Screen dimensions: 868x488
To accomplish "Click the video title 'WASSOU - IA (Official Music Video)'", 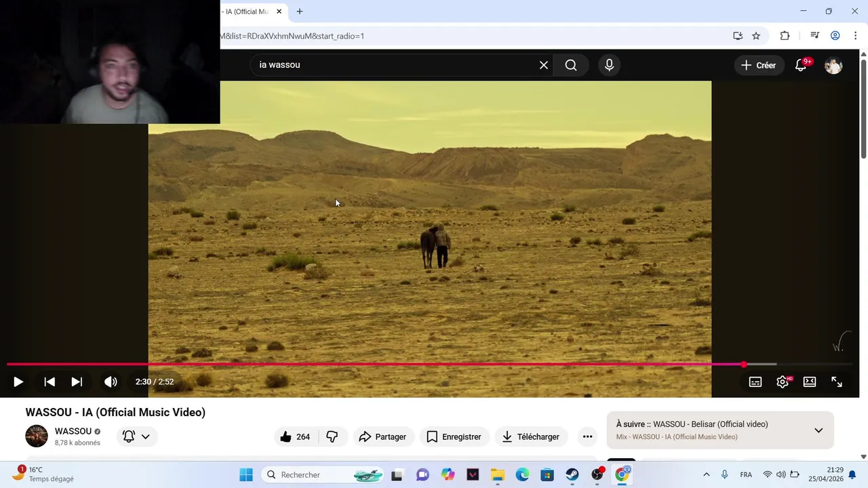I will [115, 412].
